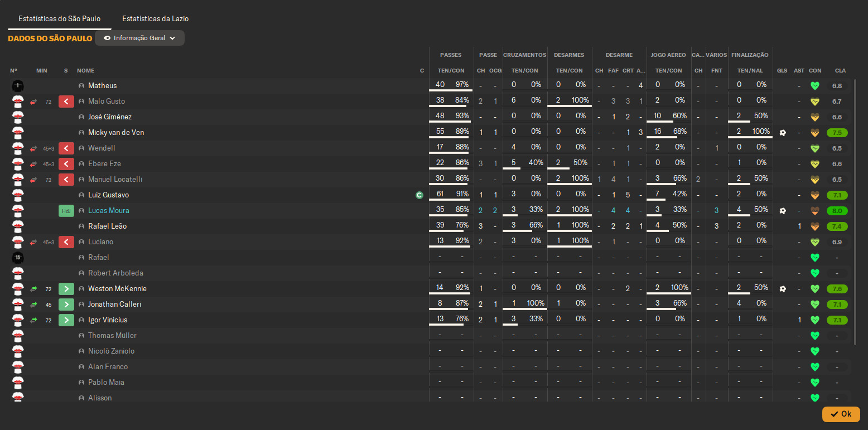Screen dimensions: 868x430
Task: Select the Estatísticas do São Paulo tab
Action: 60,18
